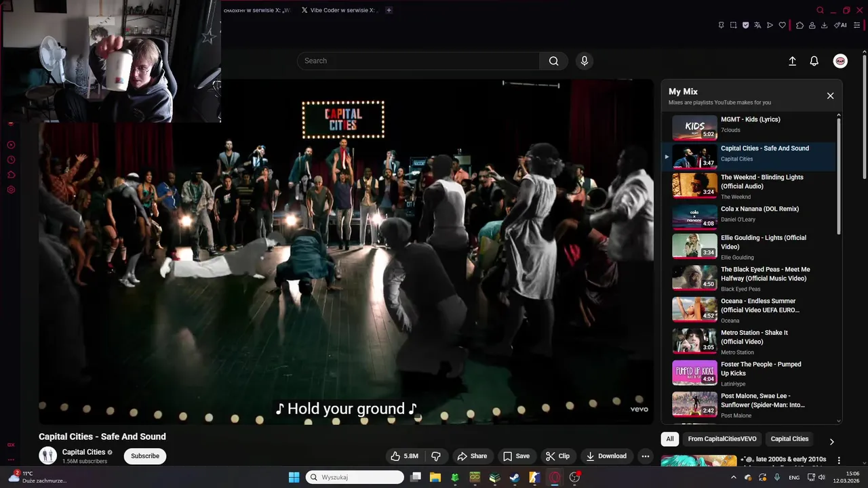The height and width of the screenshot is (488, 868).
Task: Open new tab with plus button
Action: (389, 10)
